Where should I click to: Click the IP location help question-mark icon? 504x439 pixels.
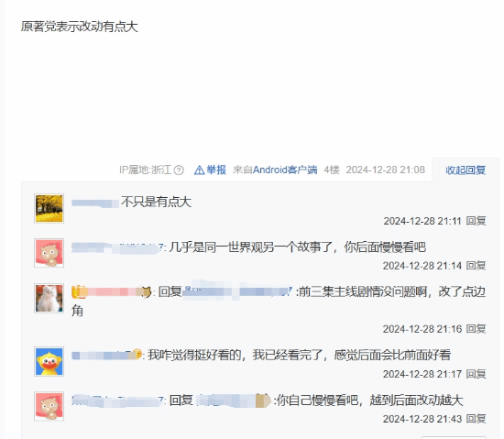(179, 170)
